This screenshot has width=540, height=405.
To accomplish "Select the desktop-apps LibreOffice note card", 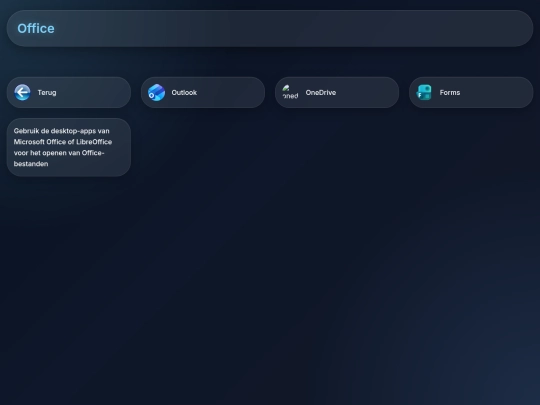I will tap(69, 147).
